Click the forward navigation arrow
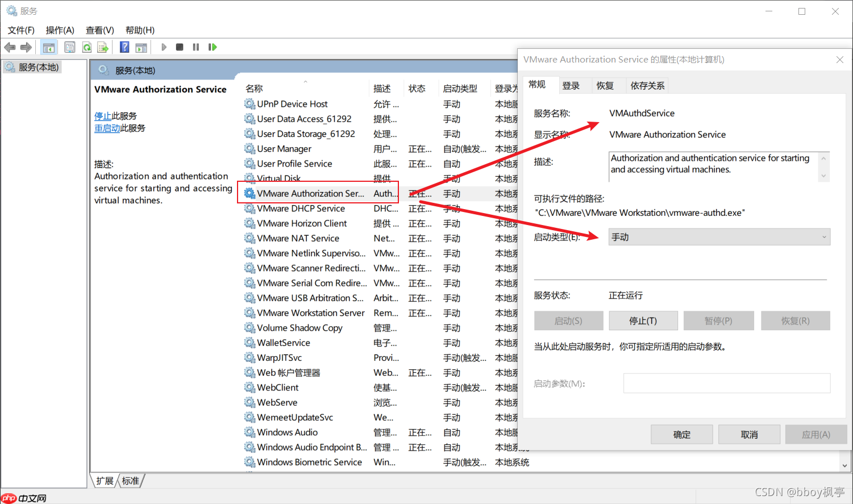Image resolution: width=853 pixels, height=504 pixels. coord(26,47)
